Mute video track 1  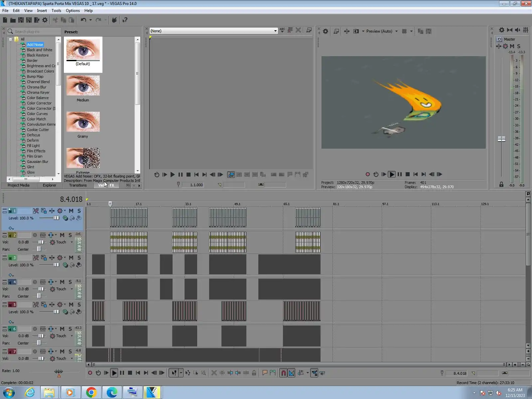[71, 211]
